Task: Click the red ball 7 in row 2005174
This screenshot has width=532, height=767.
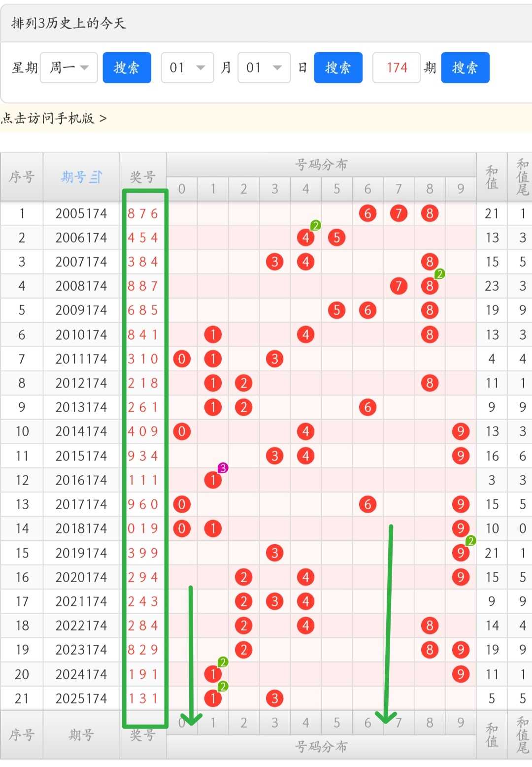Action: point(399,213)
